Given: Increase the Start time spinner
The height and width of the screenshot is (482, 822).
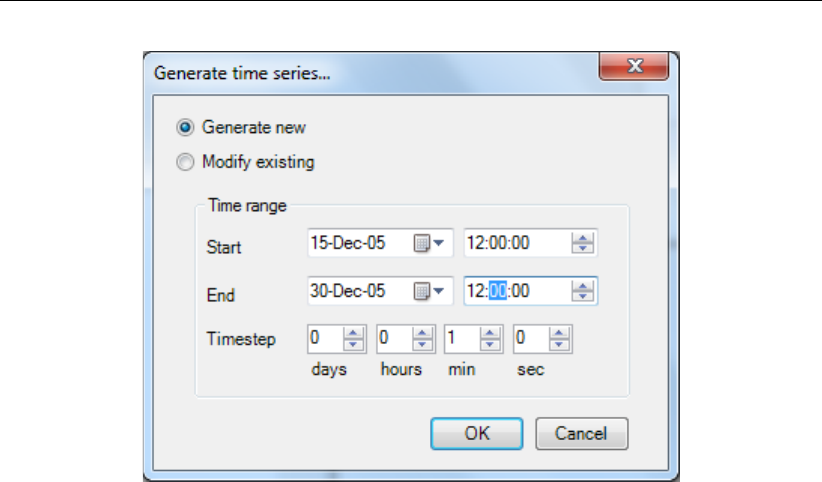Looking at the screenshot, I should click(x=585, y=238).
